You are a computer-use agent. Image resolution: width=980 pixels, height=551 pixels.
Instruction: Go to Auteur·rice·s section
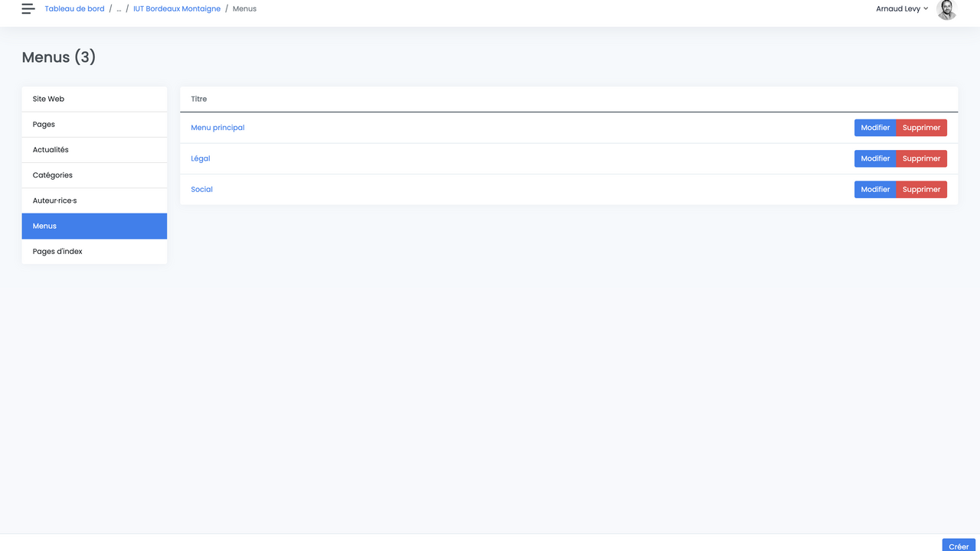click(x=94, y=201)
